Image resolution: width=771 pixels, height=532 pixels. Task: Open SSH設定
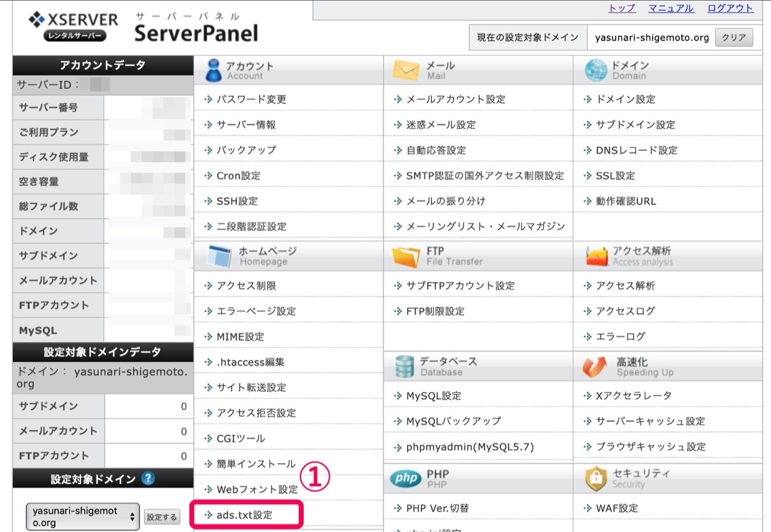point(237,201)
